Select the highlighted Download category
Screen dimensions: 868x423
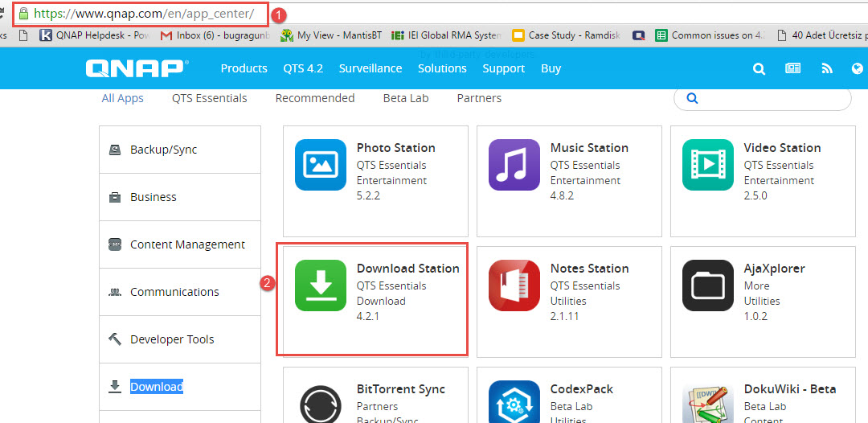coord(180,387)
